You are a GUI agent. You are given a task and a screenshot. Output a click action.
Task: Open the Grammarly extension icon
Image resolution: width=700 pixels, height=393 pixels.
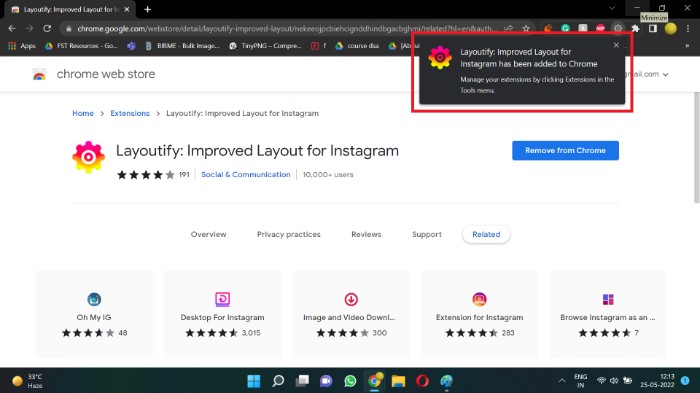point(566,28)
